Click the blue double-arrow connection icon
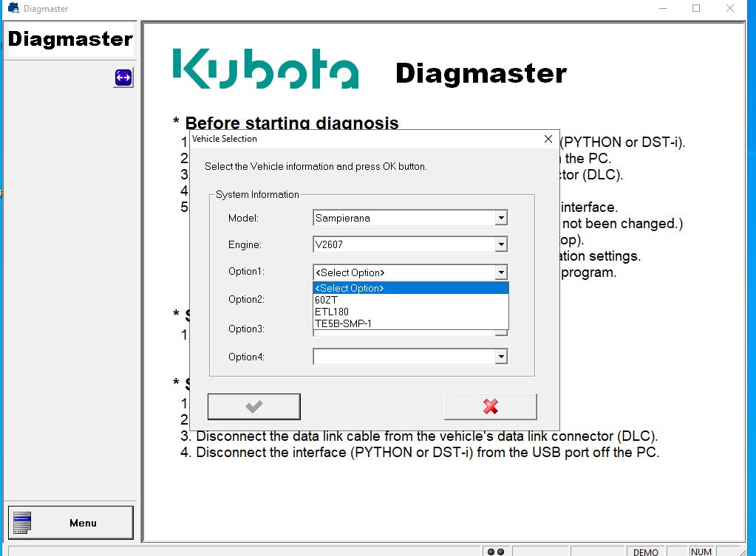The height and width of the screenshot is (556, 756). (123, 78)
